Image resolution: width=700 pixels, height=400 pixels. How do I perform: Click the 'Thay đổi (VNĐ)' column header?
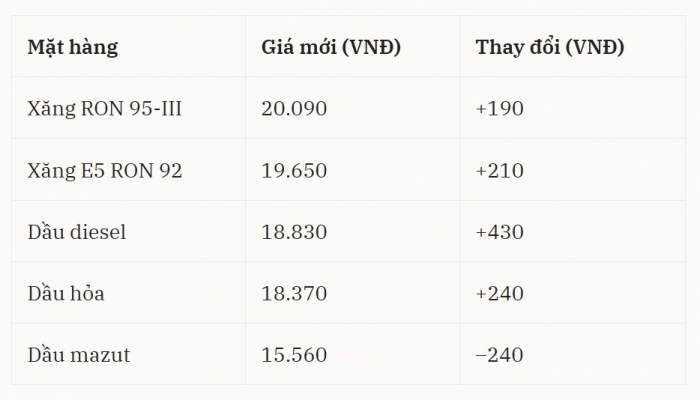pyautogui.click(x=550, y=47)
